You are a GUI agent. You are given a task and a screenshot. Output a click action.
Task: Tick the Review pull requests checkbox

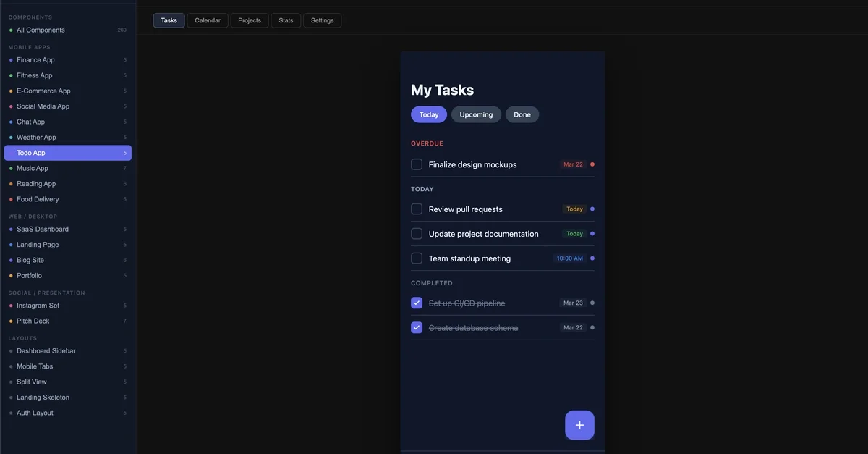(417, 209)
